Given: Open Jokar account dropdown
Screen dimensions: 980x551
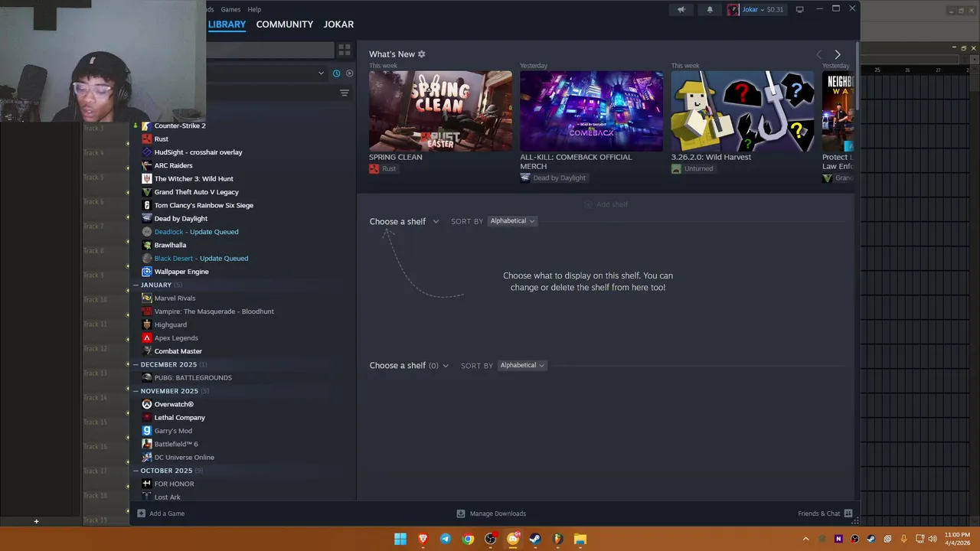Looking at the screenshot, I should (x=755, y=9).
